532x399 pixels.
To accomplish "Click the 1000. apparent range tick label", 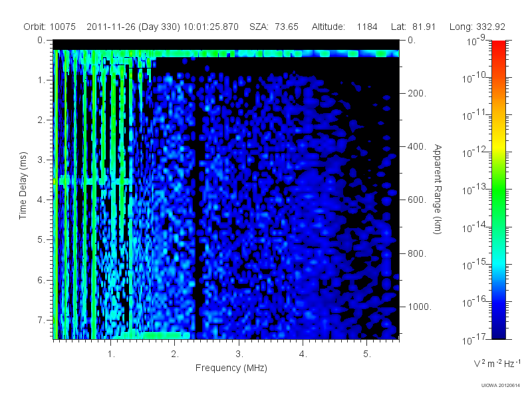I will [x=420, y=307].
